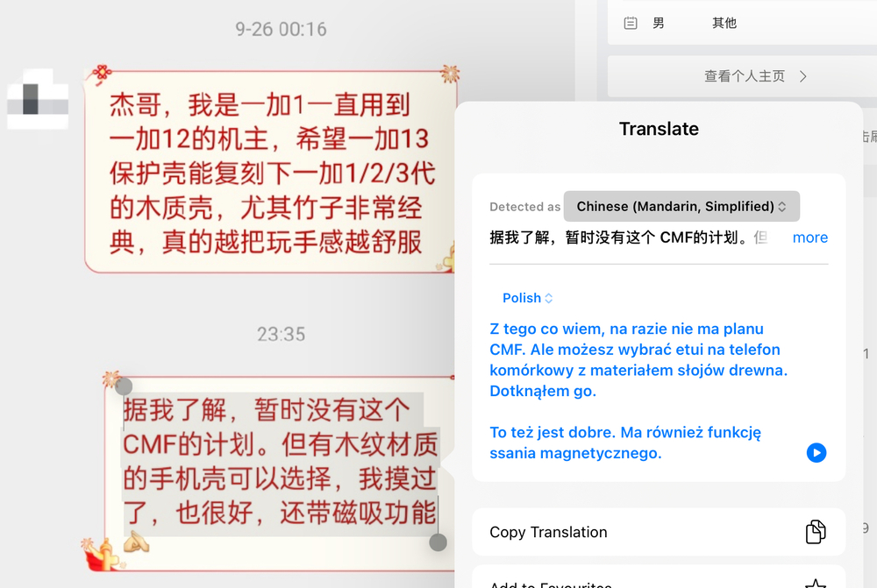Click the chevron next to 查看个人主页

click(802, 76)
